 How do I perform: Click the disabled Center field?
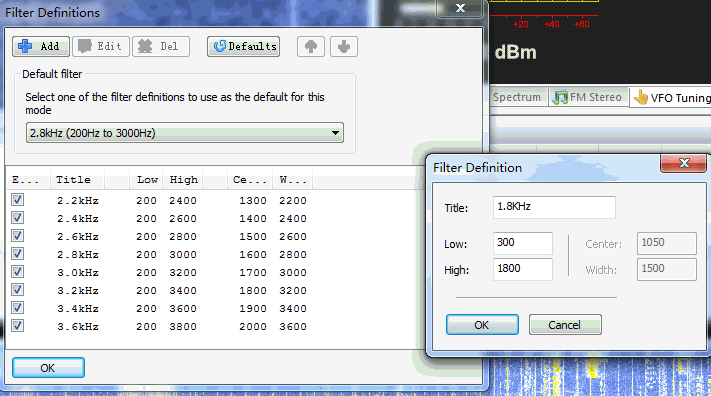(667, 243)
